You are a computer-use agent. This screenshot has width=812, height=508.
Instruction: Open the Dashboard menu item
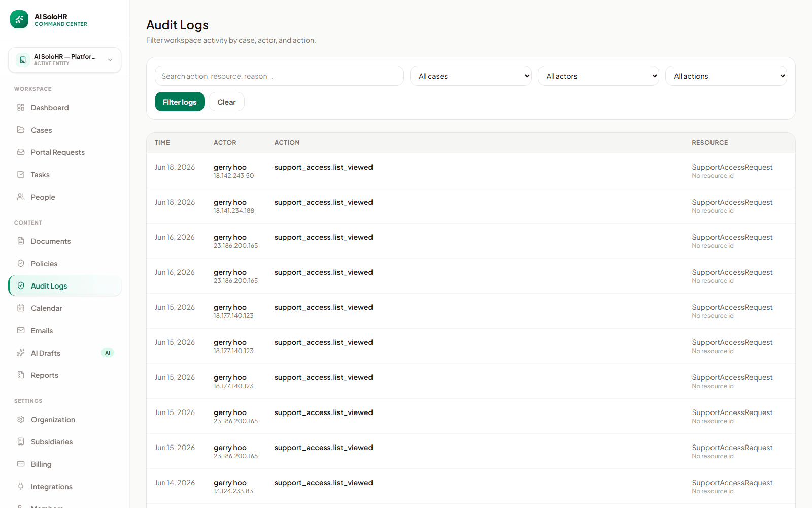65,108
